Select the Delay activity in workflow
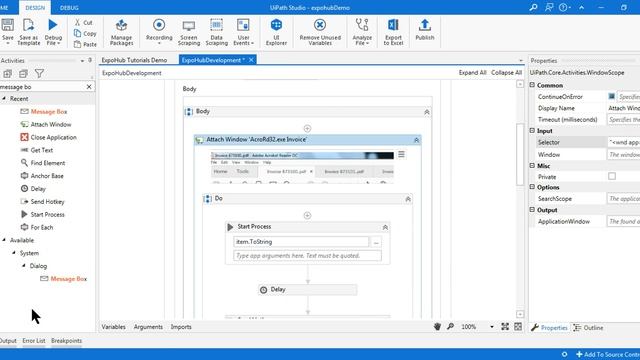The width and height of the screenshot is (640, 360). point(308,290)
